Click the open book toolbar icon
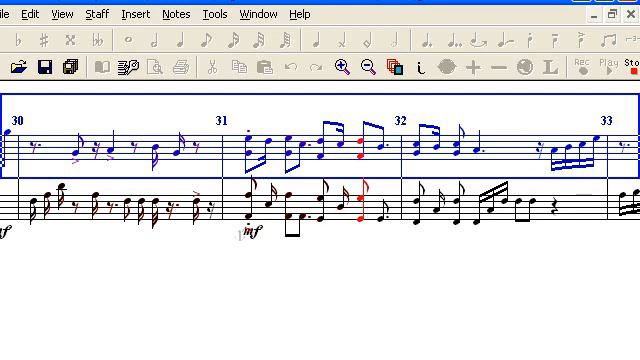 pyautogui.click(x=102, y=67)
